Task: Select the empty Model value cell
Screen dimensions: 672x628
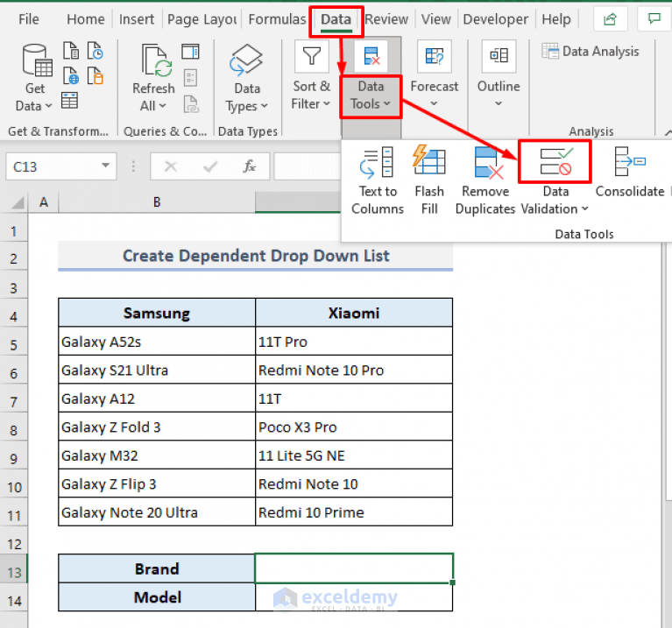Action: coord(354,597)
